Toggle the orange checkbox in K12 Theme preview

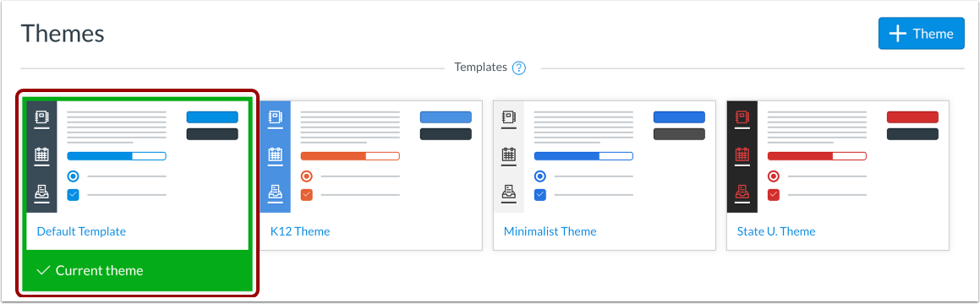(307, 195)
